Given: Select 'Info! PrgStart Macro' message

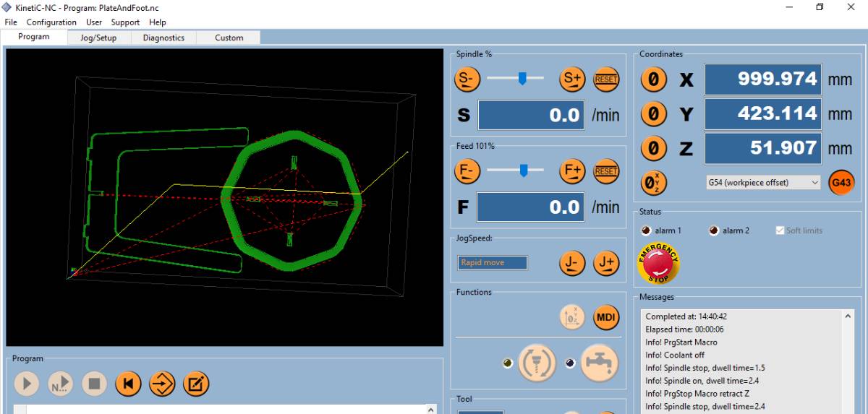Looking at the screenshot, I should click(681, 342).
